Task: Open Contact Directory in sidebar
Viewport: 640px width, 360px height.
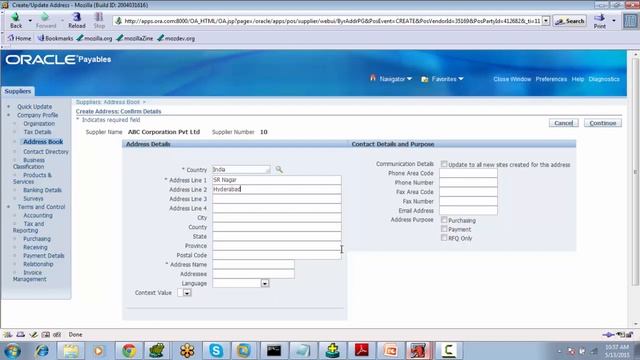Action: coord(46,151)
